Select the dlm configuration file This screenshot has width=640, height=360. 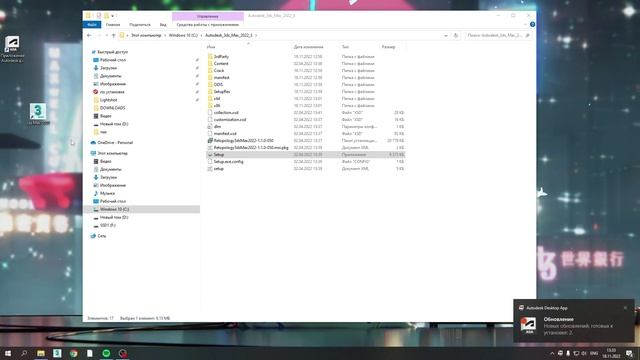coord(217,127)
